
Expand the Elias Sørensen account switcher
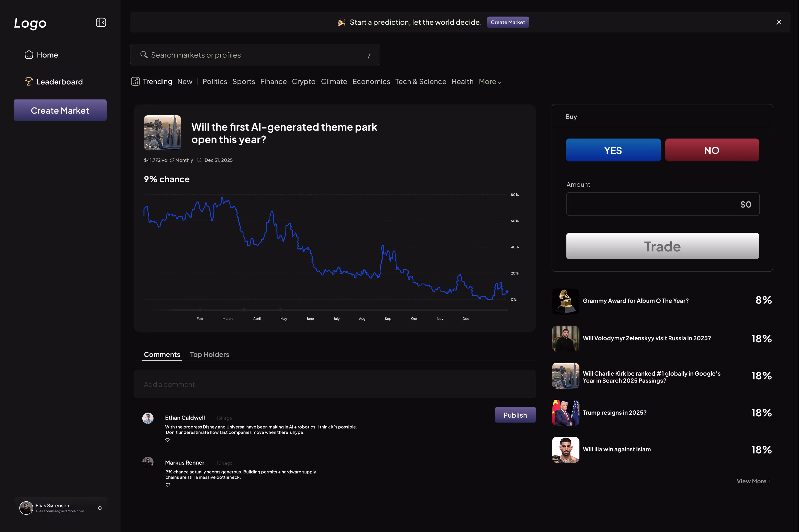tap(100, 508)
